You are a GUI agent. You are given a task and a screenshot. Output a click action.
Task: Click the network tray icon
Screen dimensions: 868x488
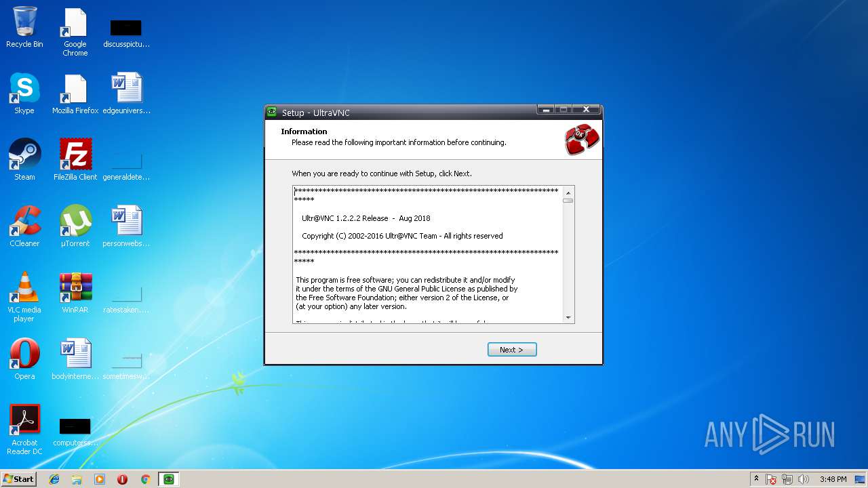(787, 479)
